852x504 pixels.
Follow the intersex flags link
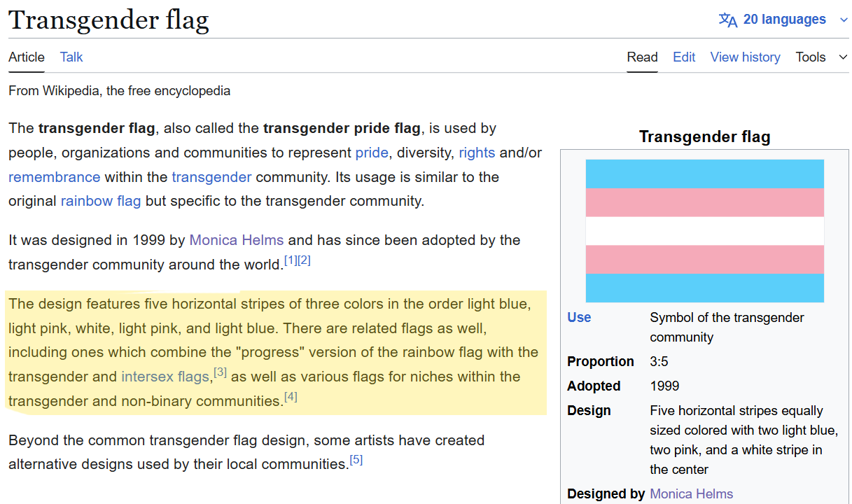click(x=165, y=377)
